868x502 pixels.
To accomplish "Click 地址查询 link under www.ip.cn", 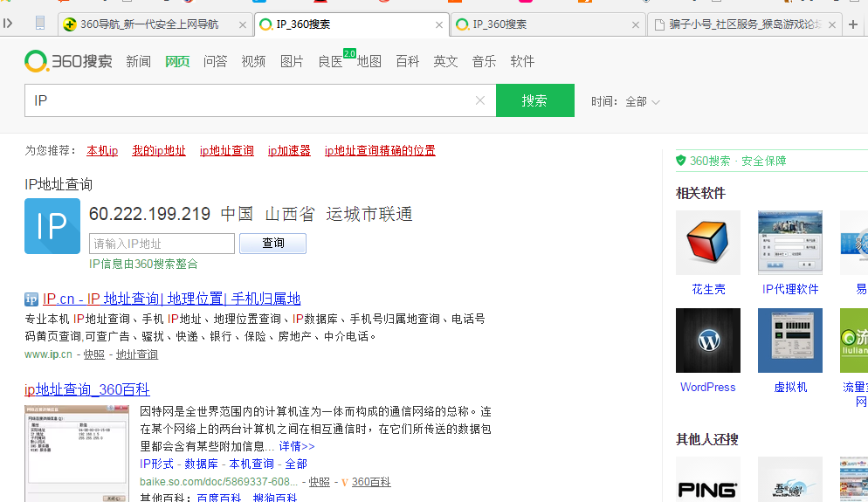I will click(x=137, y=354).
